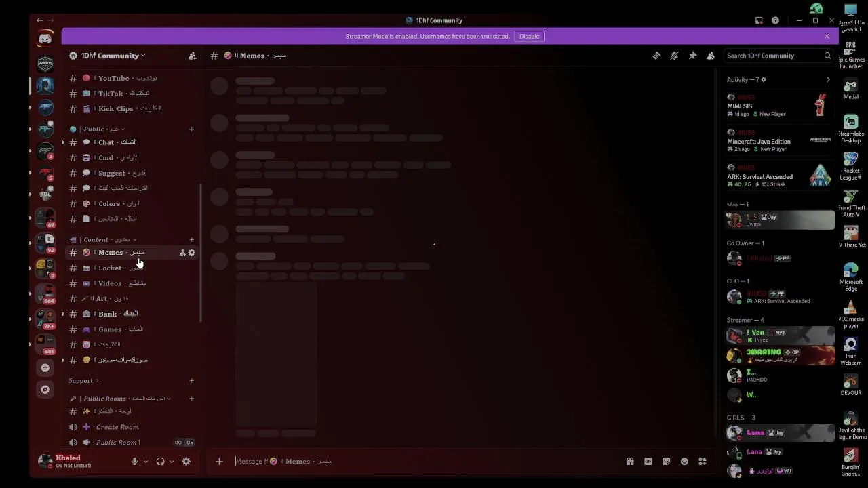Open Pinned Messages pin icon
Viewport: 868px width, 488px height.
(692, 56)
